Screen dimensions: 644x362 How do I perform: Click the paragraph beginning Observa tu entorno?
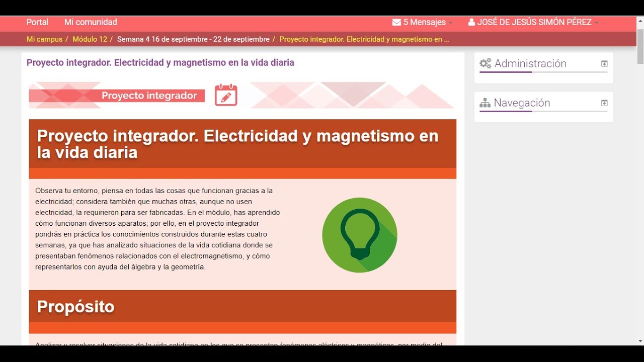(157, 229)
